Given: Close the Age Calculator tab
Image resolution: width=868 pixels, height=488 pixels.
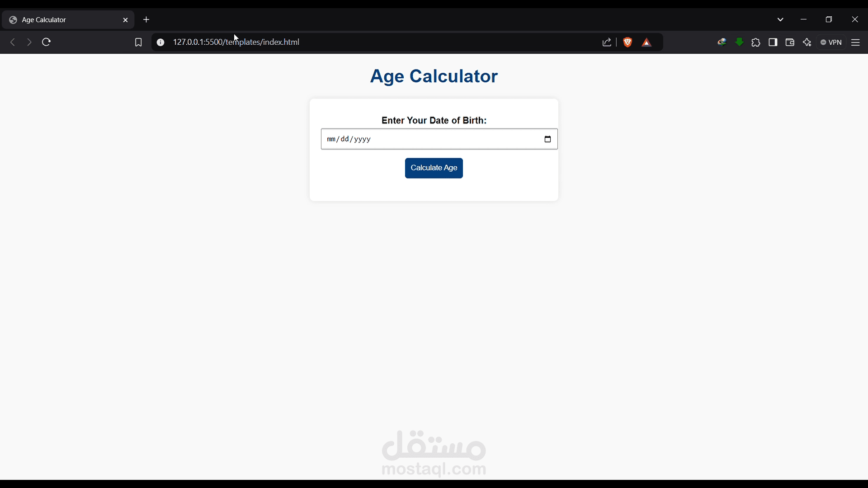Looking at the screenshot, I should point(126,20).
